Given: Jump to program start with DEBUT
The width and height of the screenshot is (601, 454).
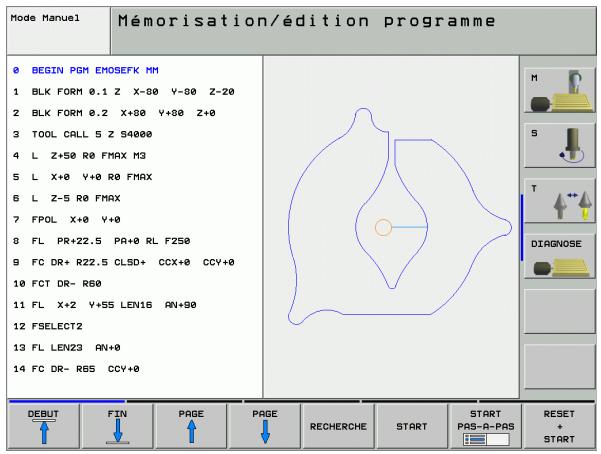Looking at the screenshot, I should coord(44,426).
